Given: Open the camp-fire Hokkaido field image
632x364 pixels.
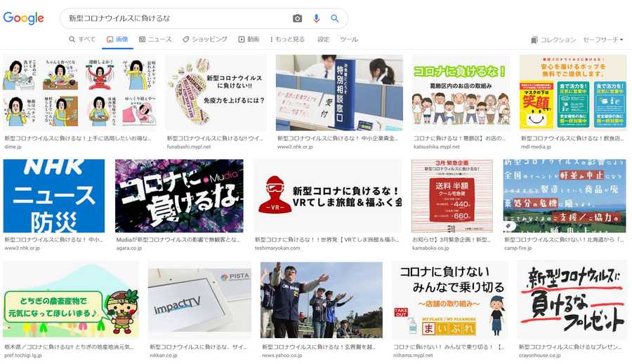Looking at the screenshot, I should 565,196.
